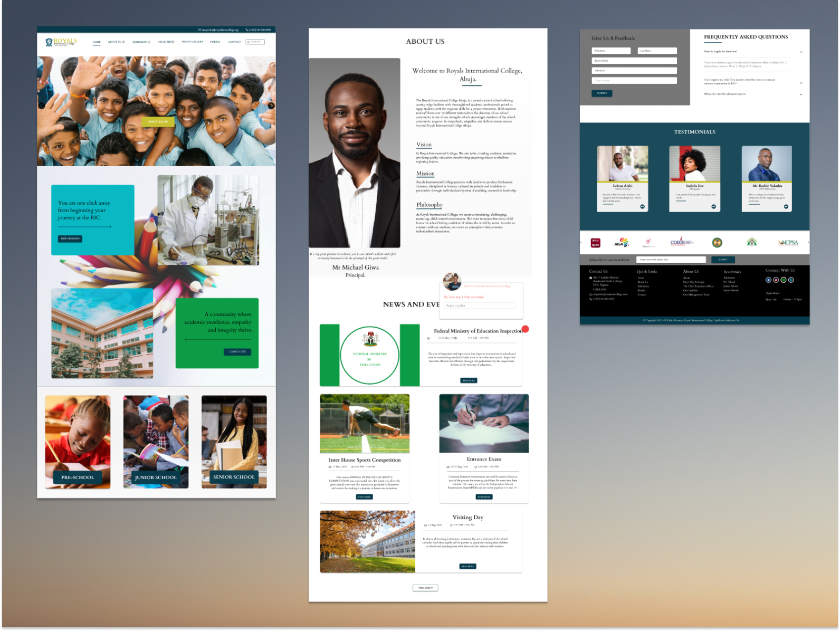
Task: Expand 'Where do I start admission process' FAQ
Action: click(800, 94)
